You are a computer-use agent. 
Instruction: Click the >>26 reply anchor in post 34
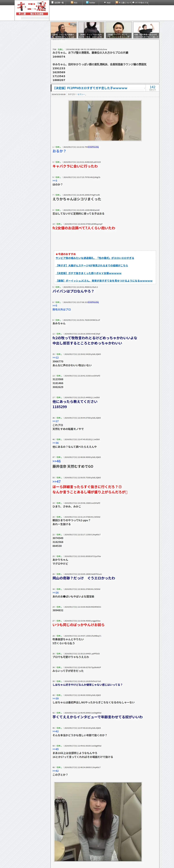coord(55,593)
